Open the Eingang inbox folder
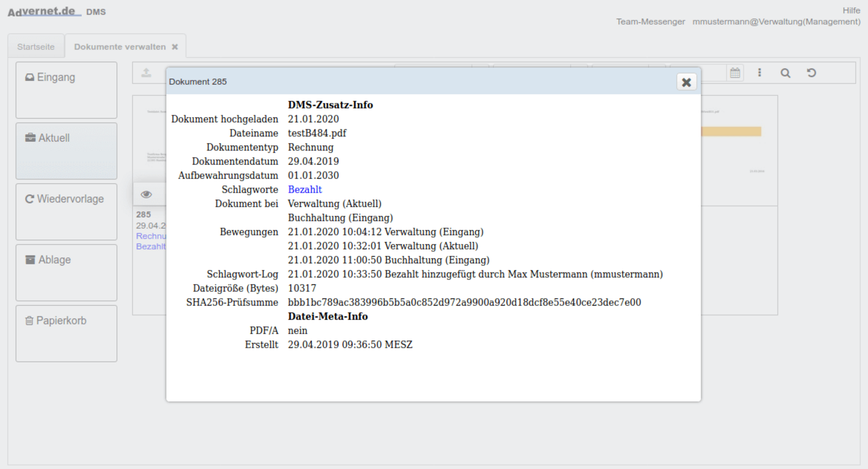This screenshot has height=469, width=868. click(x=66, y=90)
